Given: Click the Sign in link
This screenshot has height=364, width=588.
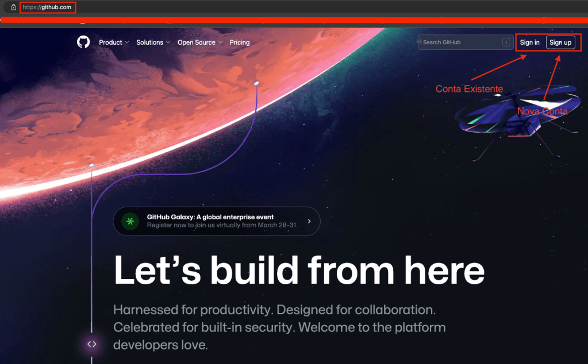Looking at the screenshot, I should pyautogui.click(x=529, y=42).
